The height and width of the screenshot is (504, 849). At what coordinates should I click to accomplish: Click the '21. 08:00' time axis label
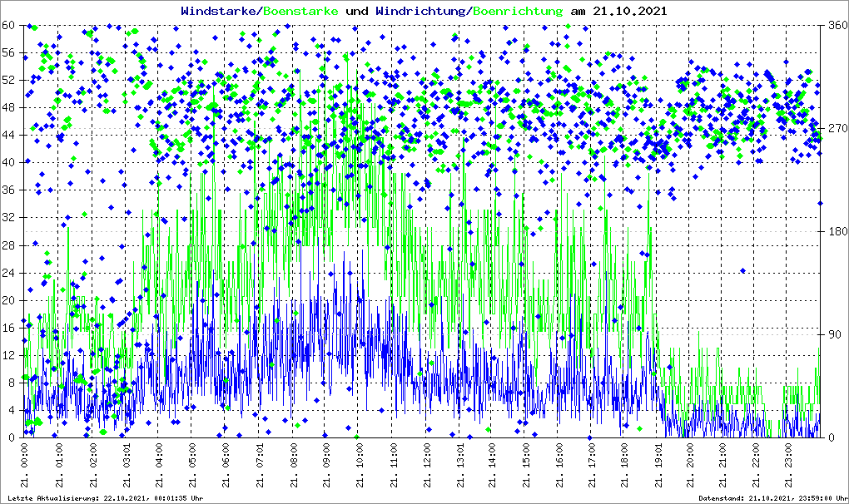pyautogui.click(x=294, y=465)
